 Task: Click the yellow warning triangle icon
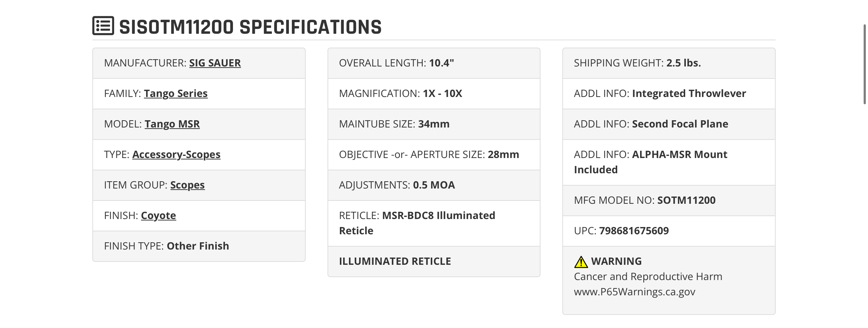(581, 262)
